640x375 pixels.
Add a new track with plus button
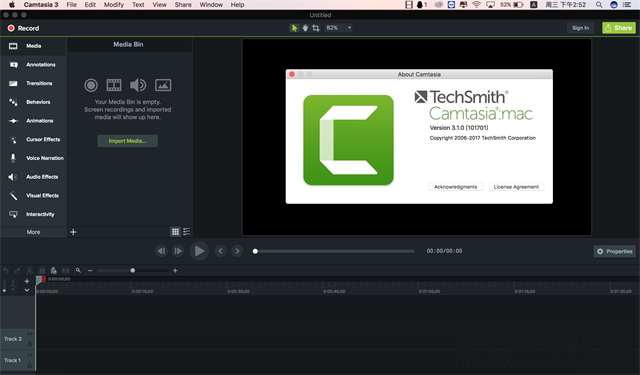click(27, 281)
